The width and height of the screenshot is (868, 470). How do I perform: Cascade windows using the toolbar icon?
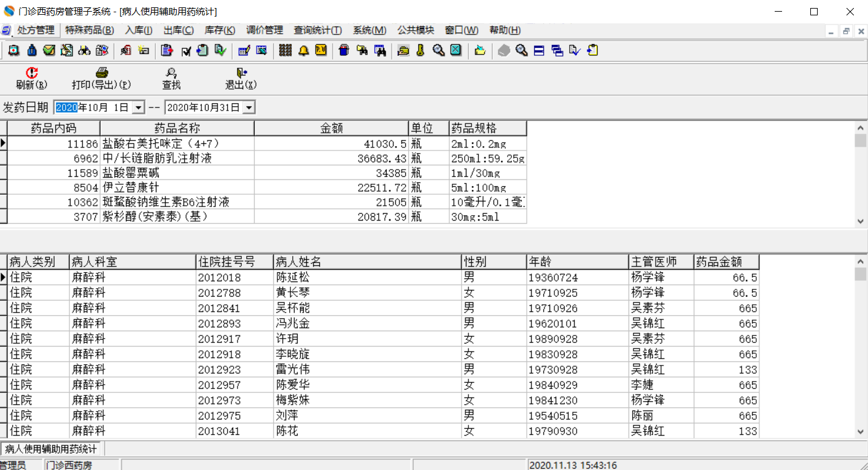point(557,50)
